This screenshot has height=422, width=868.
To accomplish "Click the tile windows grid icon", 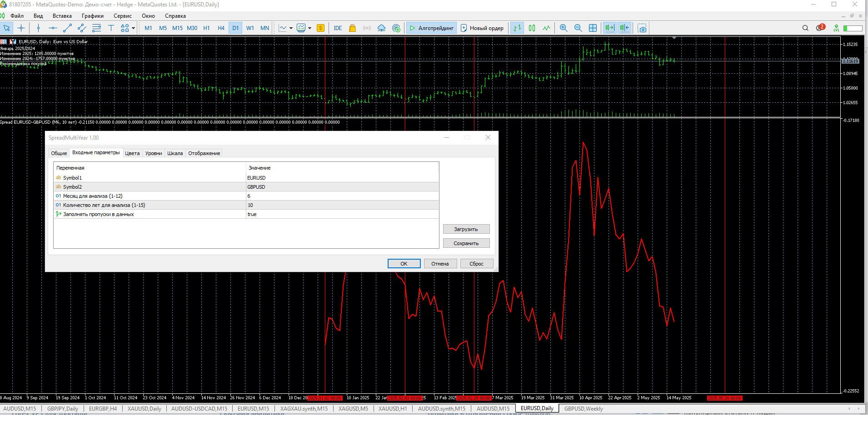I will coord(593,28).
